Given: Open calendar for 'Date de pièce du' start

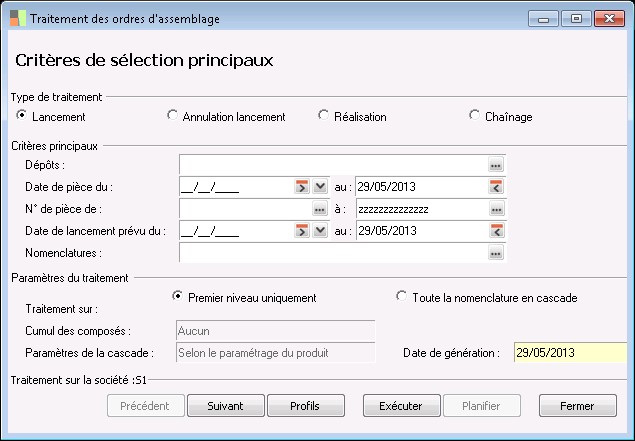Looking at the screenshot, I should tap(302, 187).
